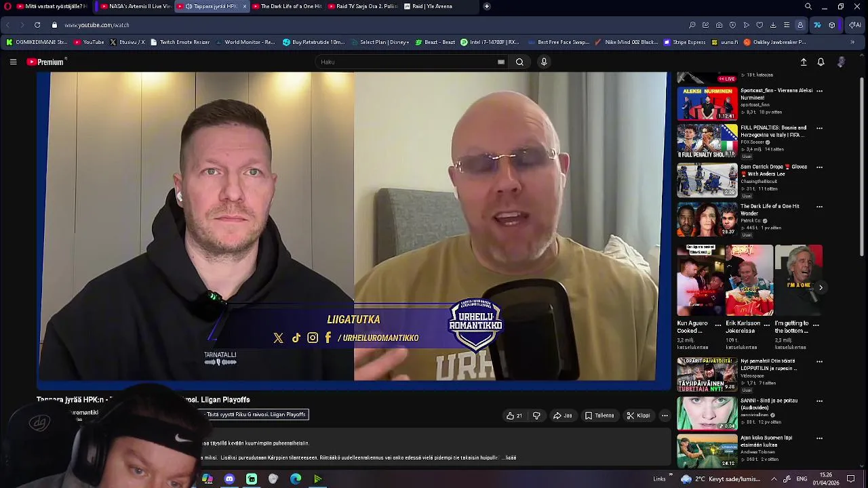Image resolution: width=868 pixels, height=488 pixels.
Task: Open Sam Carrick Drops Gloves video
Action: 707,180
